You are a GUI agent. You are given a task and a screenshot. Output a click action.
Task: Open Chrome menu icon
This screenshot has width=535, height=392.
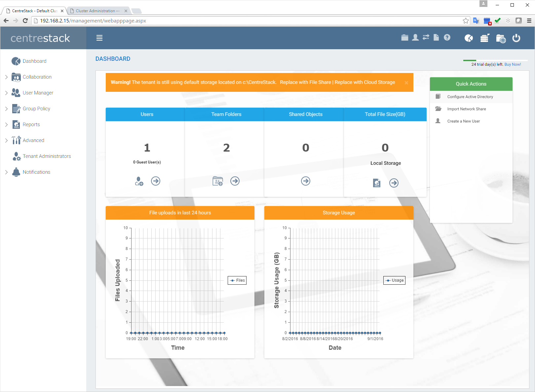(x=529, y=20)
